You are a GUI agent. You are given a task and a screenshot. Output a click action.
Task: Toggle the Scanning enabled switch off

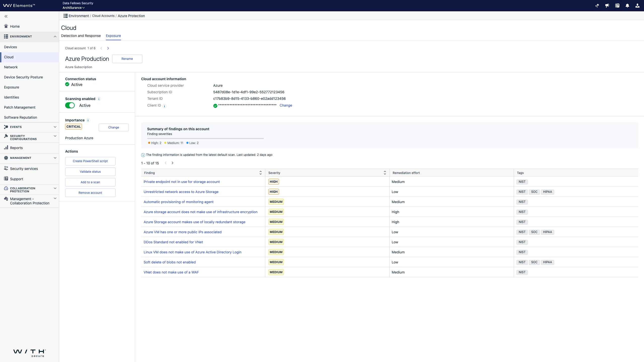pyautogui.click(x=70, y=105)
